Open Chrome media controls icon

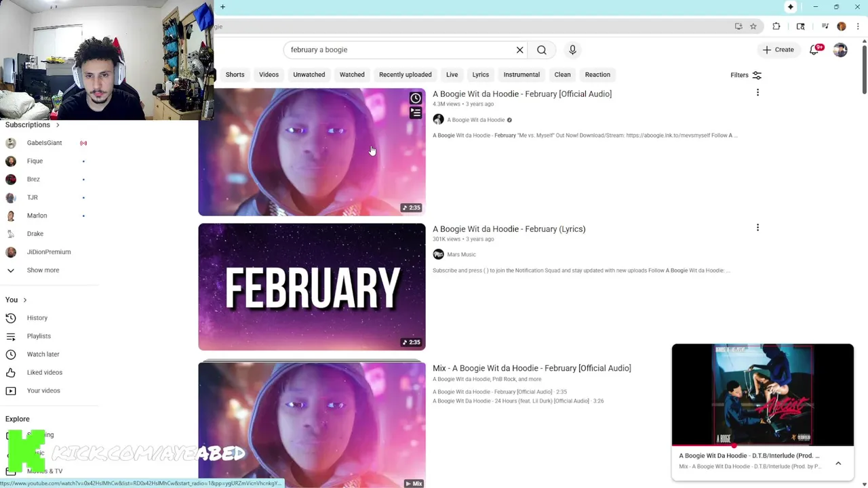tap(825, 26)
